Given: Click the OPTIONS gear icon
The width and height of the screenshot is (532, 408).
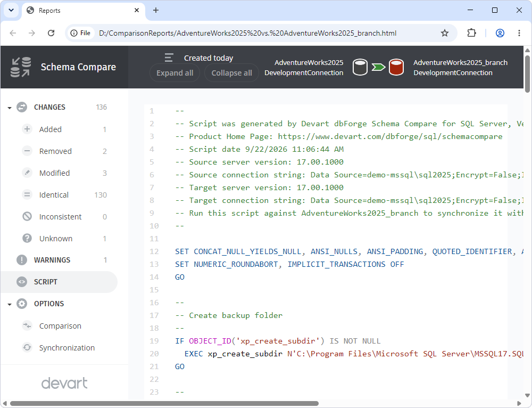Looking at the screenshot, I should (22, 304).
